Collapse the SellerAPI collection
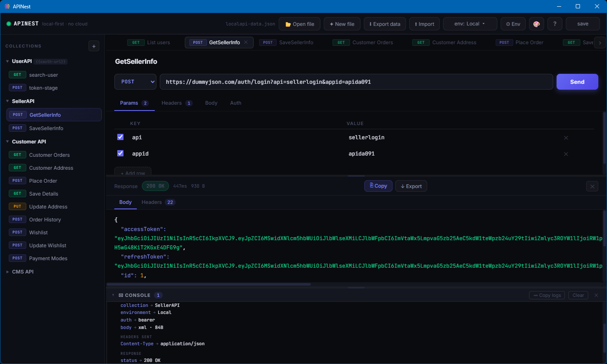This screenshot has height=364, width=607. (8, 101)
